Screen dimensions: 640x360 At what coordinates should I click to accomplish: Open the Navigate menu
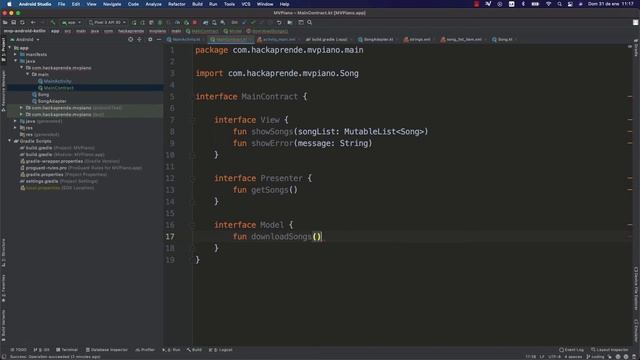click(112, 4)
